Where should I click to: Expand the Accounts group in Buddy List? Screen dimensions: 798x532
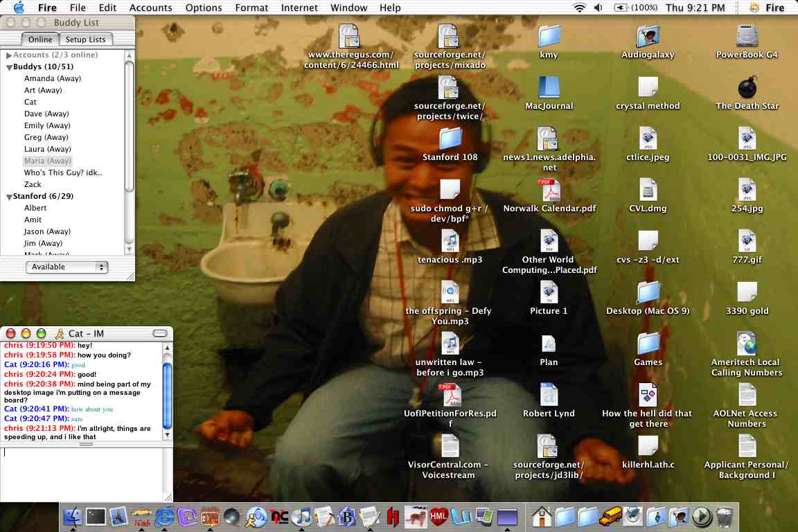pos(9,55)
